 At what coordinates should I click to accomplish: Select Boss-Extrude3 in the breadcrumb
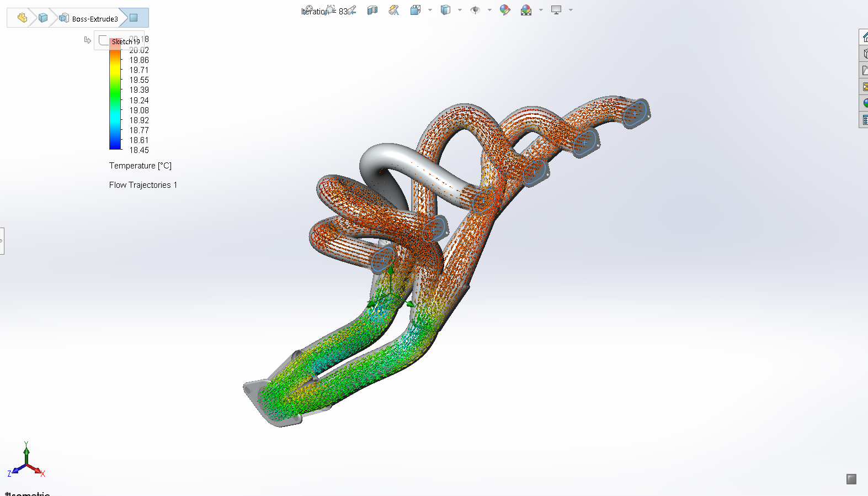point(89,18)
